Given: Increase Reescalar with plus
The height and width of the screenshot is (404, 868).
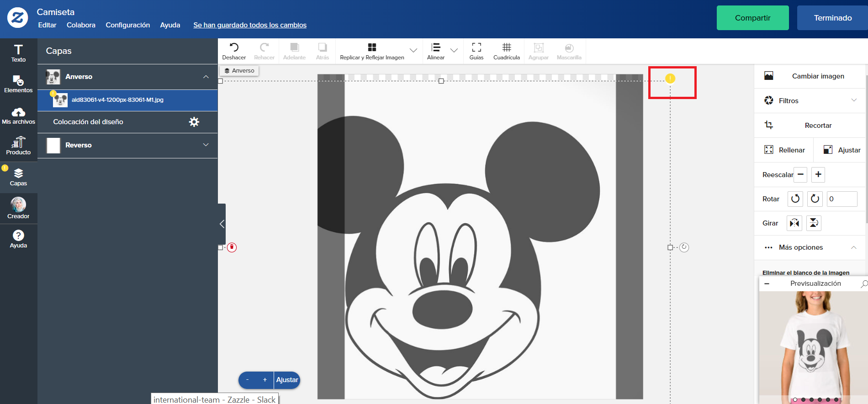Looking at the screenshot, I should click(818, 174).
